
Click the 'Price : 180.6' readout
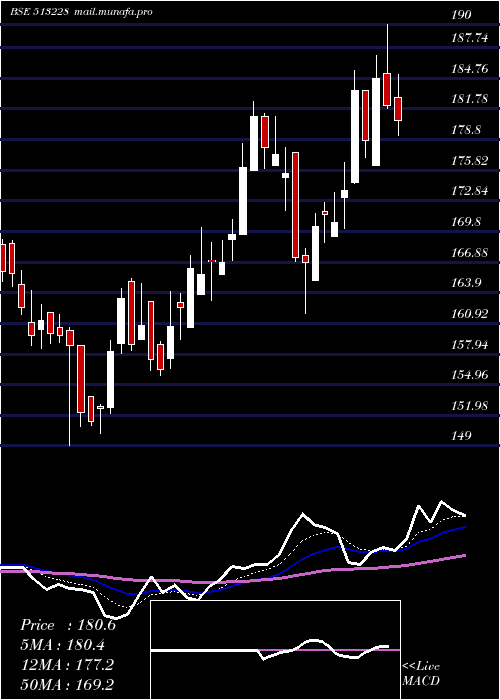coord(68,625)
